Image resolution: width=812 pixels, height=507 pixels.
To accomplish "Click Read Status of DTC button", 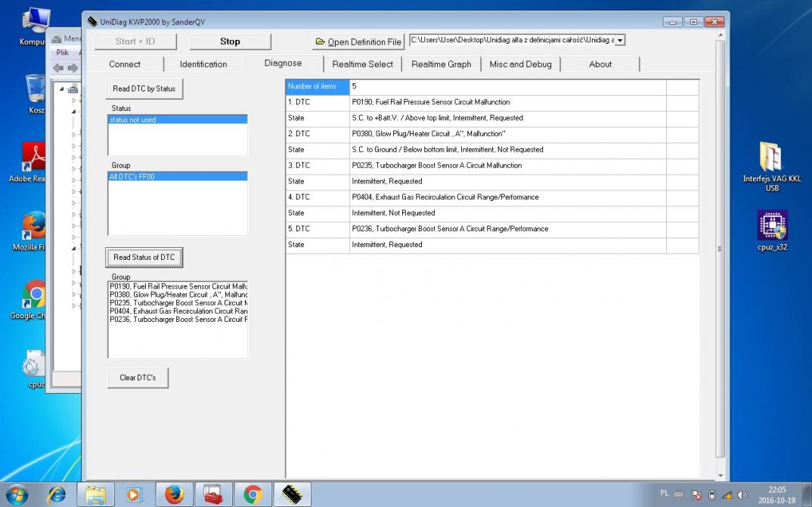I will (x=144, y=257).
